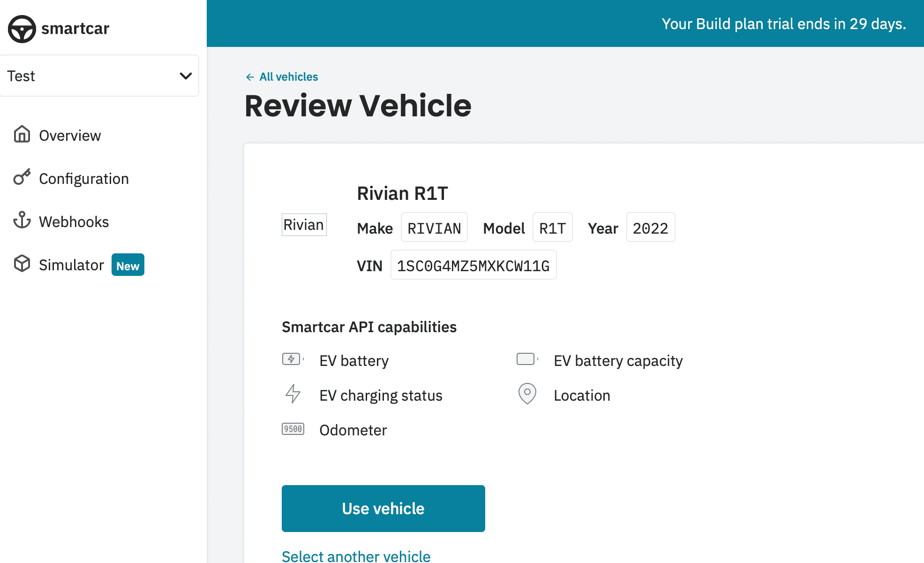Click the Odometer 9500 icon

[x=293, y=429]
